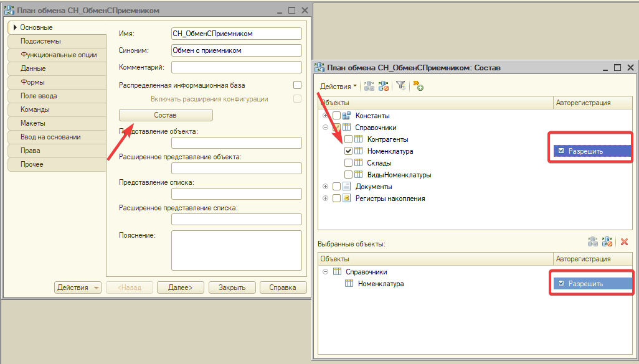Viewport: 639px width, 364px height.
Task: Click the deny auto-registration icon in top toolbar
Action: tap(384, 86)
